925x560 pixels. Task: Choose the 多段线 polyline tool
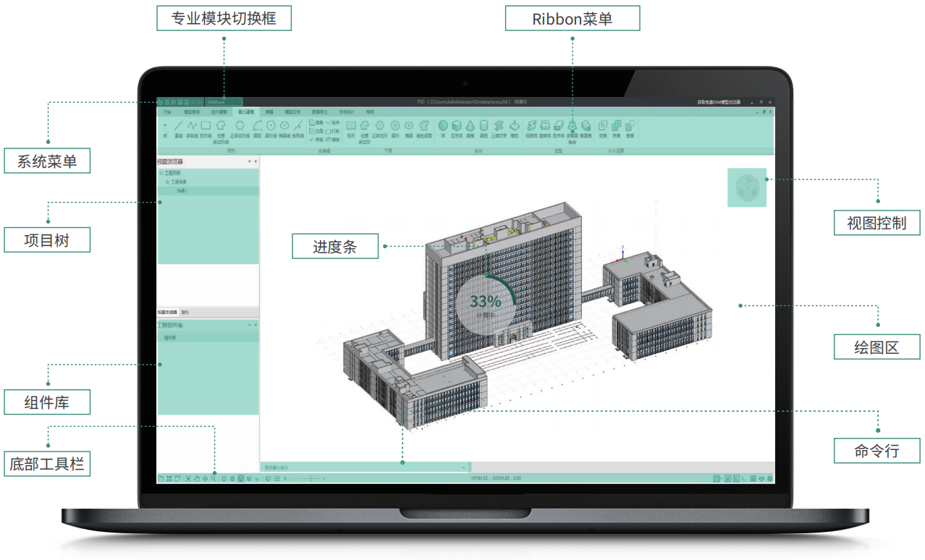tap(192, 129)
